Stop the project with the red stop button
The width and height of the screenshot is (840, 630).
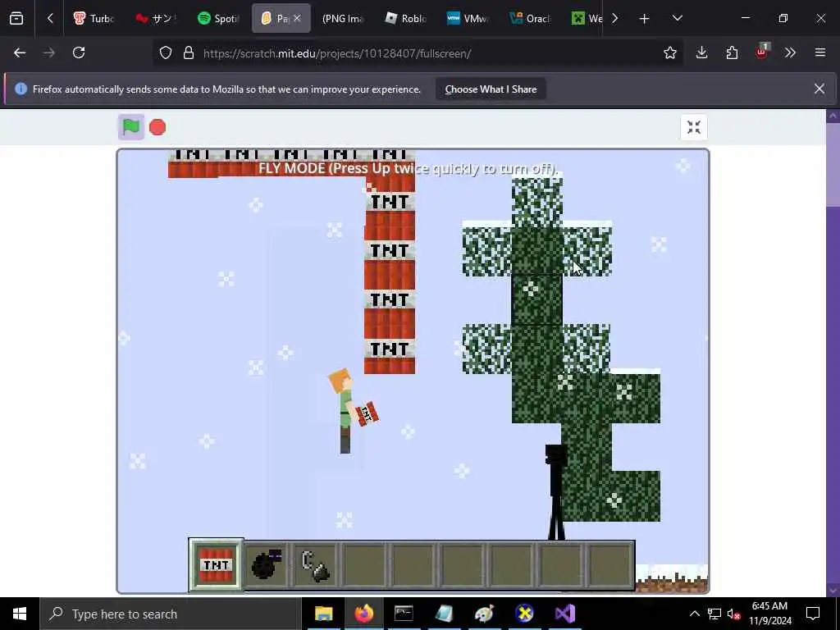157,127
